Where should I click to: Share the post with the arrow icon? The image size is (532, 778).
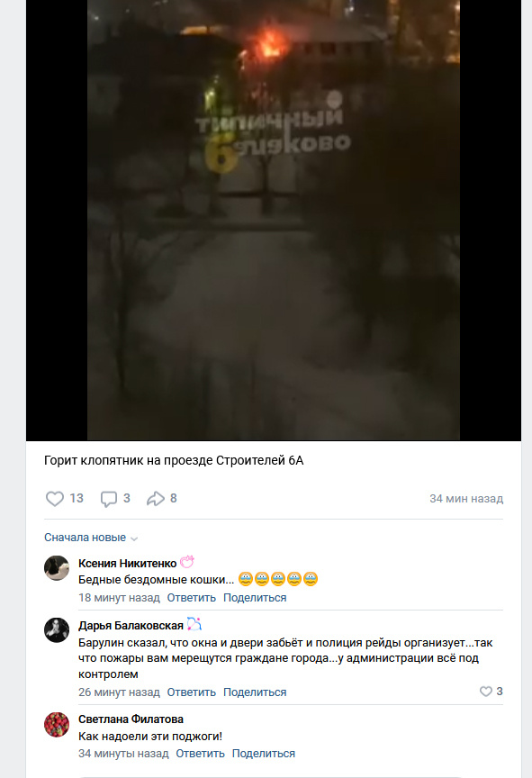155,498
